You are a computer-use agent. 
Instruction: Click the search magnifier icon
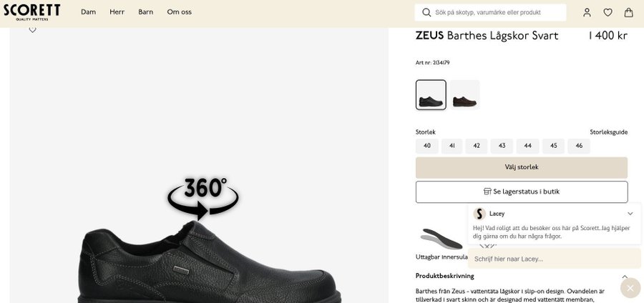tap(426, 12)
